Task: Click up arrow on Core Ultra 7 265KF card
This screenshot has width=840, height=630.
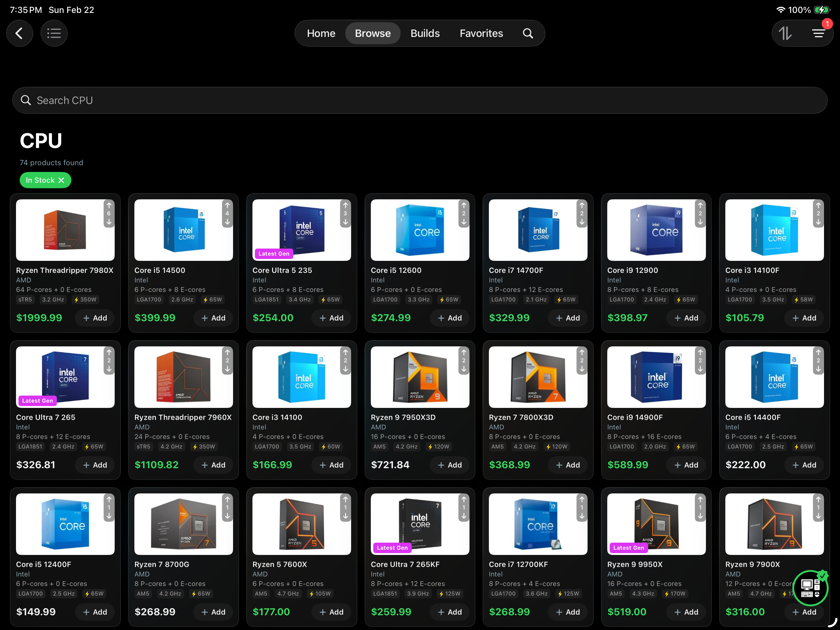Action: pos(464,499)
